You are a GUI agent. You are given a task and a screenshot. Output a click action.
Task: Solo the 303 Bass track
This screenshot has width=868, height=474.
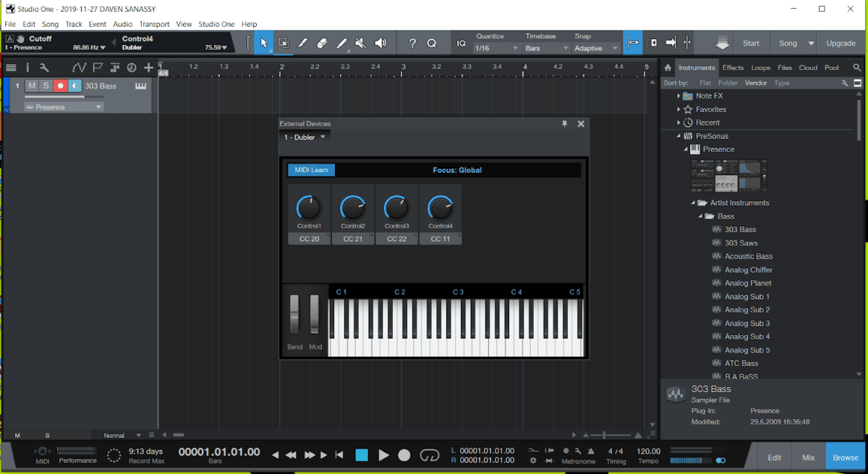point(46,86)
